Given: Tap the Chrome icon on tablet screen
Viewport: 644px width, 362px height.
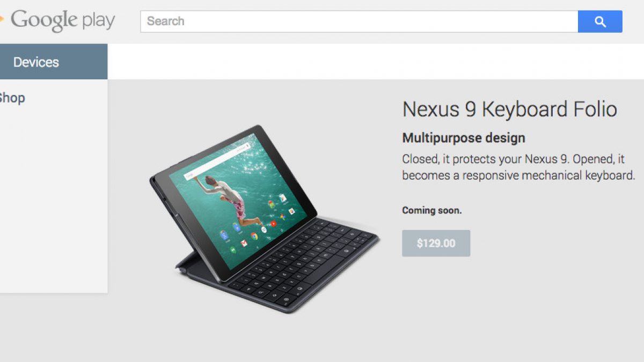Looking at the screenshot, I should [254, 237].
